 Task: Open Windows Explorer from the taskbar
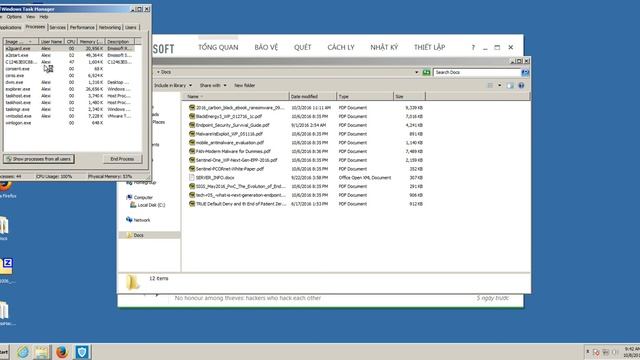click(x=42, y=352)
